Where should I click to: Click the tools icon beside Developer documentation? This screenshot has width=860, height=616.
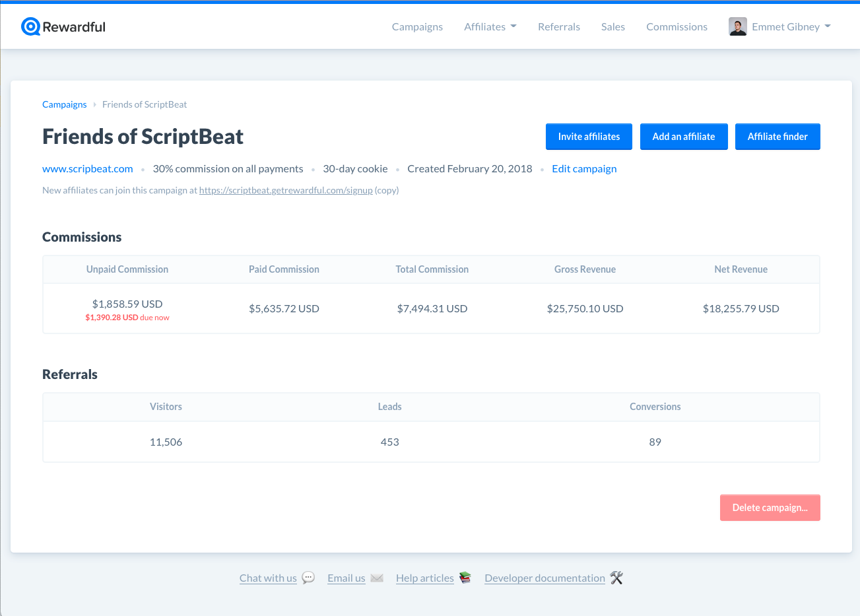coord(616,578)
